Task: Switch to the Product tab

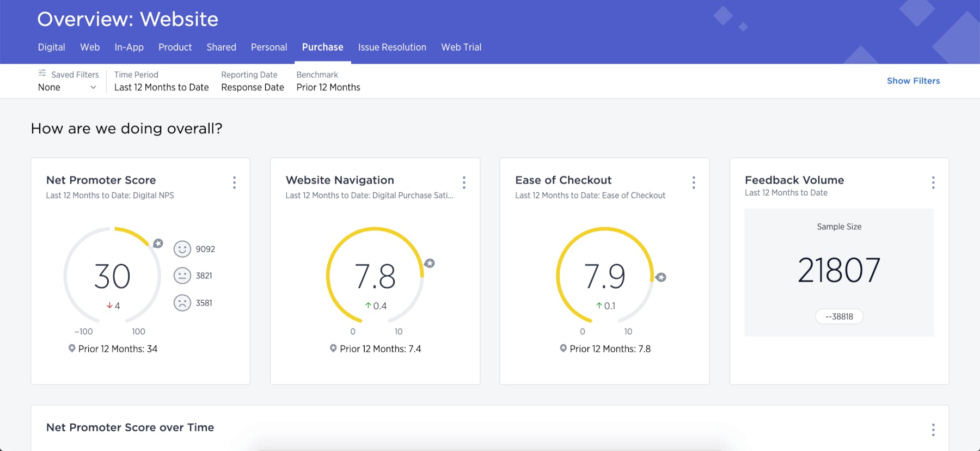Action: (175, 47)
